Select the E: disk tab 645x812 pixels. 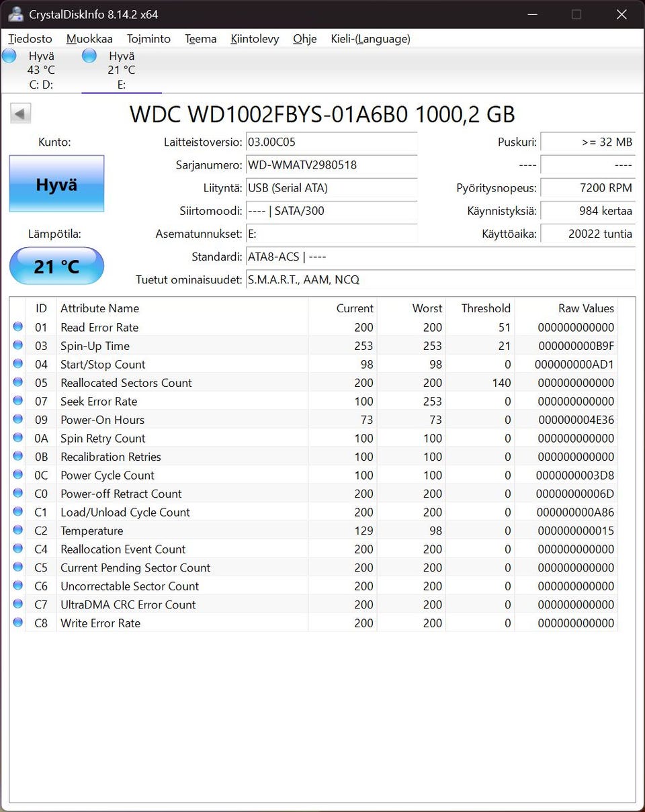122,71
